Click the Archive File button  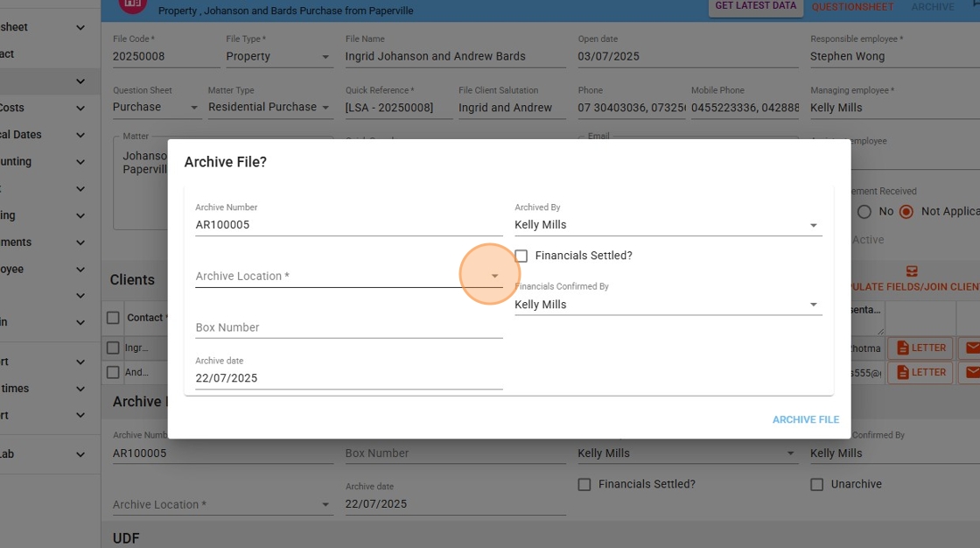805,420
